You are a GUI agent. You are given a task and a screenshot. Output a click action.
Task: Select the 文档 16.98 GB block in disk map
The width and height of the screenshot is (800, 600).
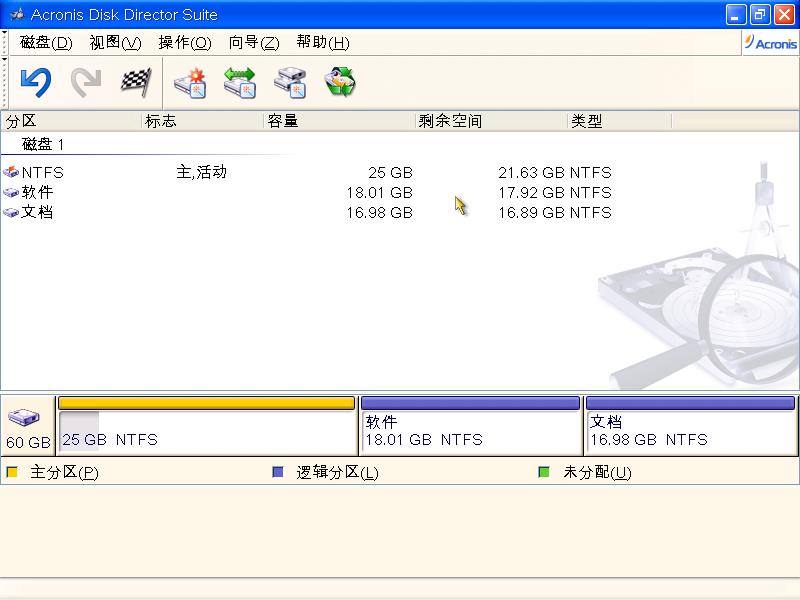pyautogui.click(x=690, y=426)
